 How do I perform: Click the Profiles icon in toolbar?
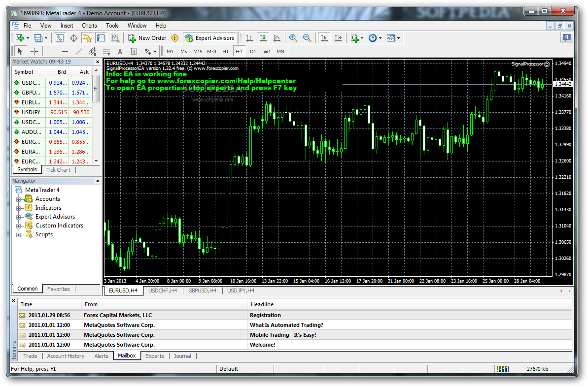point(38,38)
